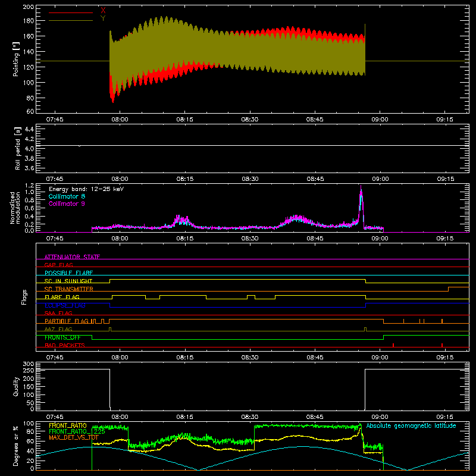The width and height of the screenshot is (476, 476).
Task: Click the 3.6 tick on Roll period axis
Action: pos(29,168)
